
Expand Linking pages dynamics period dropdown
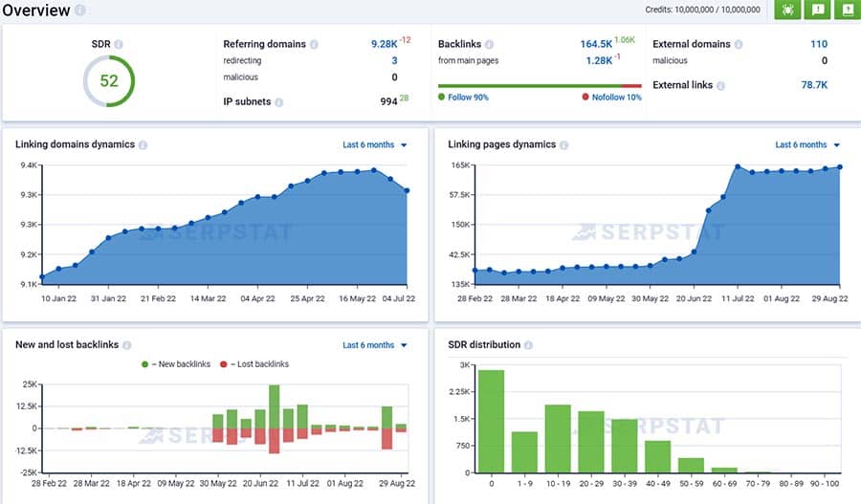[x=807, y=145]
